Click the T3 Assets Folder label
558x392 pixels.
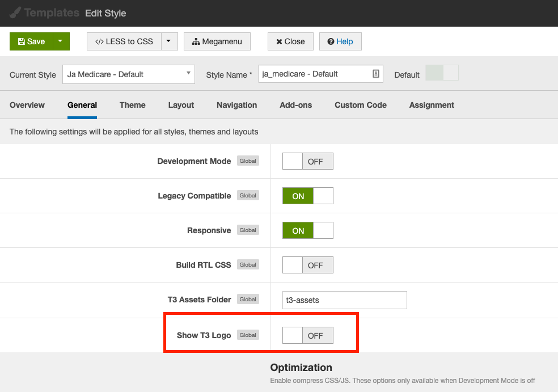[x=199, y=300]
